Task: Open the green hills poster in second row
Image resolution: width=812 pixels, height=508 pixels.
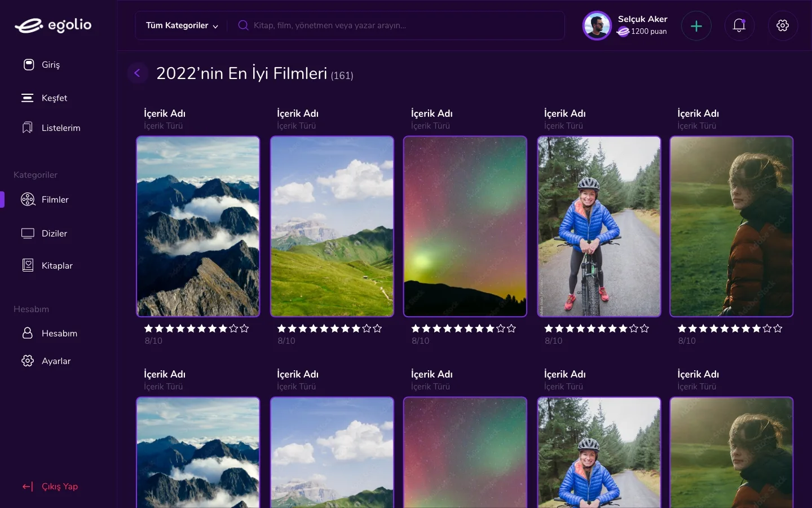Action: [x=332, y=453]
